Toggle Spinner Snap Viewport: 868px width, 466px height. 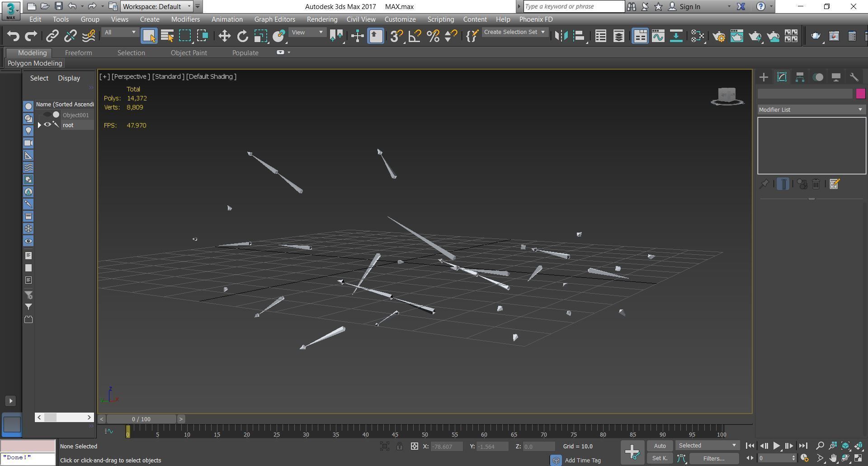451,36
